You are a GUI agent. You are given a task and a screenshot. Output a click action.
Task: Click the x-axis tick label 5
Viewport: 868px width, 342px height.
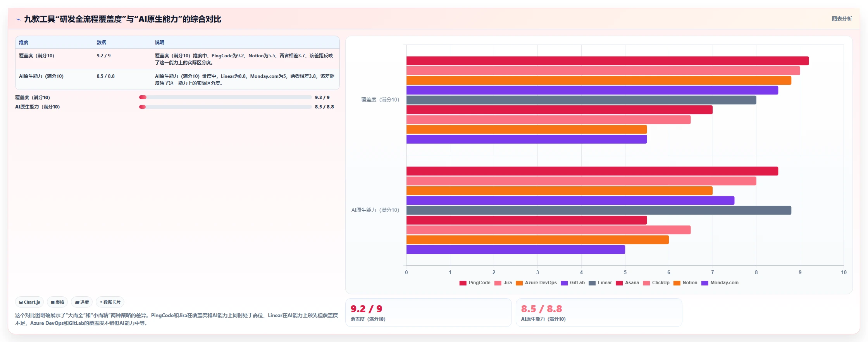pyautogui.click(x=625, y=273)
